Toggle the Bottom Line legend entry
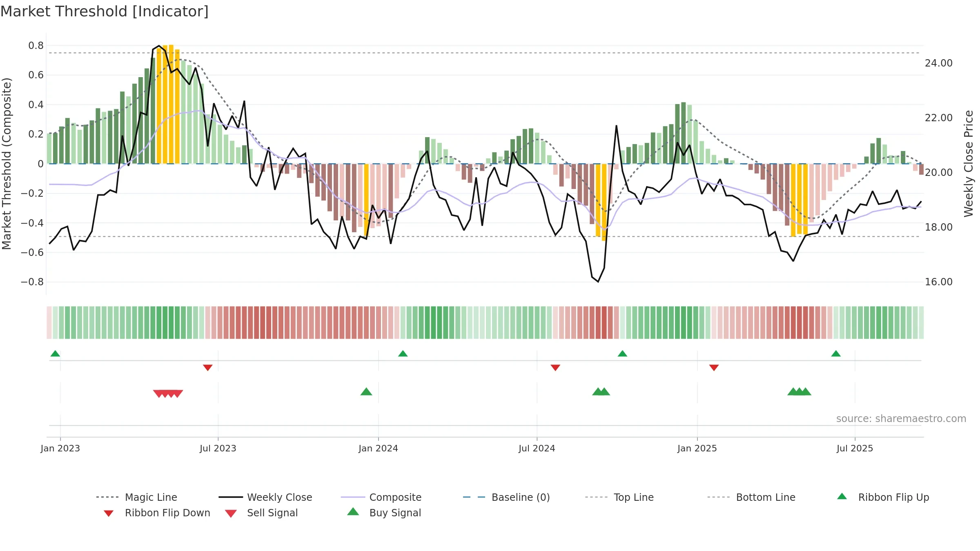This screenshot has height=551, width=980. (751, 497)
